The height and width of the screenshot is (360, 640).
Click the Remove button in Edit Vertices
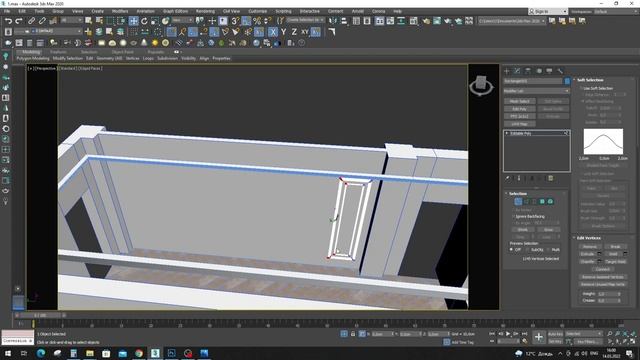click(589, 247)
